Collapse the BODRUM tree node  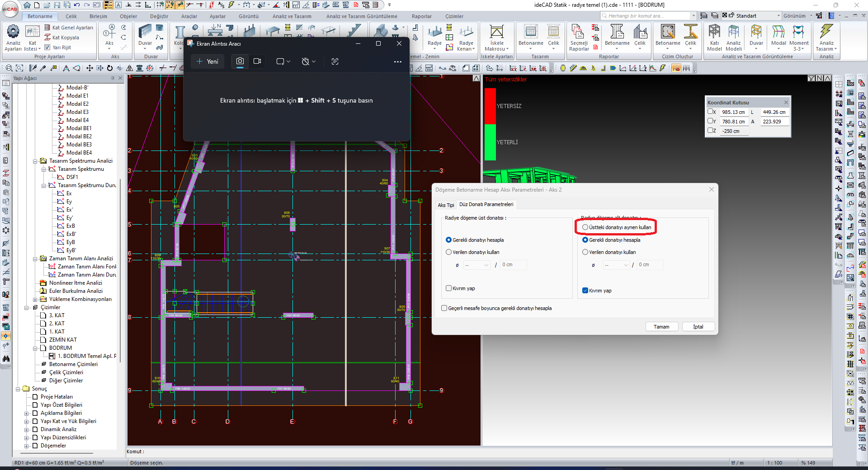(35, 348)
